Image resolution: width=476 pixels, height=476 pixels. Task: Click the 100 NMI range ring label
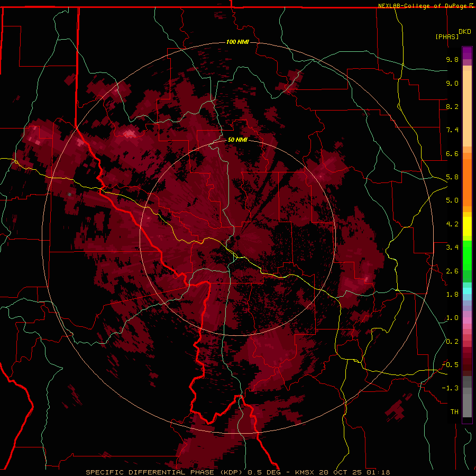coord(237,42)
